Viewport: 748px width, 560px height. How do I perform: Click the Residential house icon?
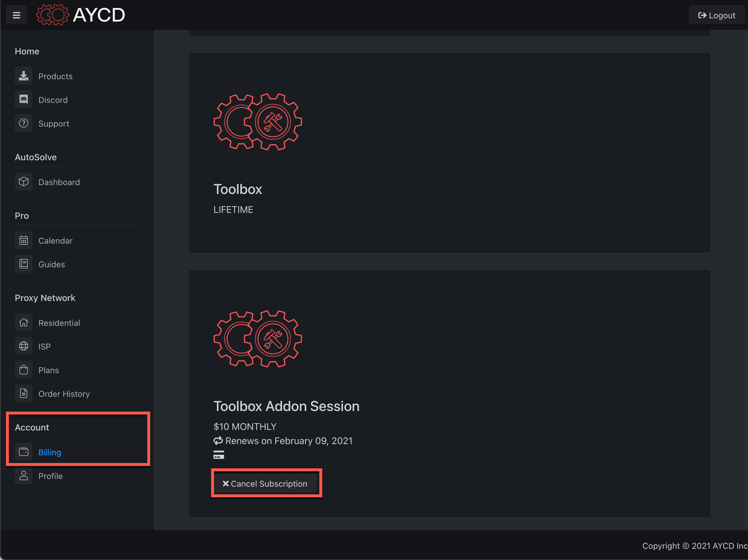click(24, 323)
